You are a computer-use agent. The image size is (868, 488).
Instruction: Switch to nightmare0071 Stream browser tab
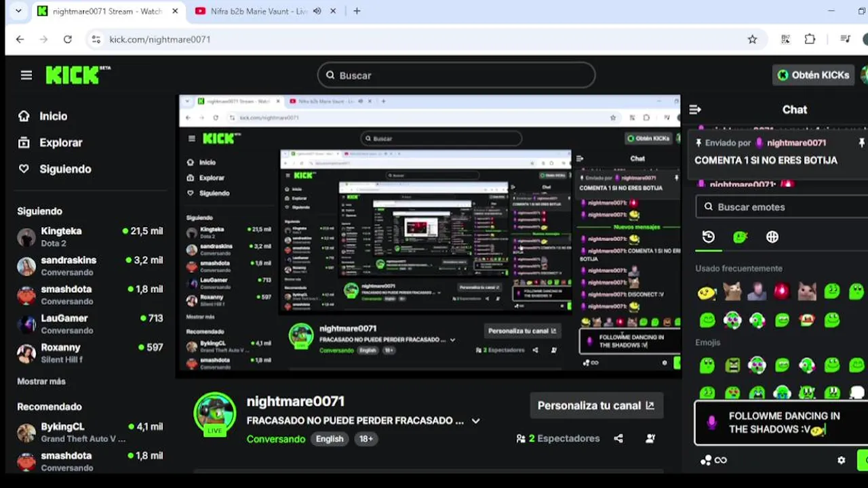pos(108,11)
